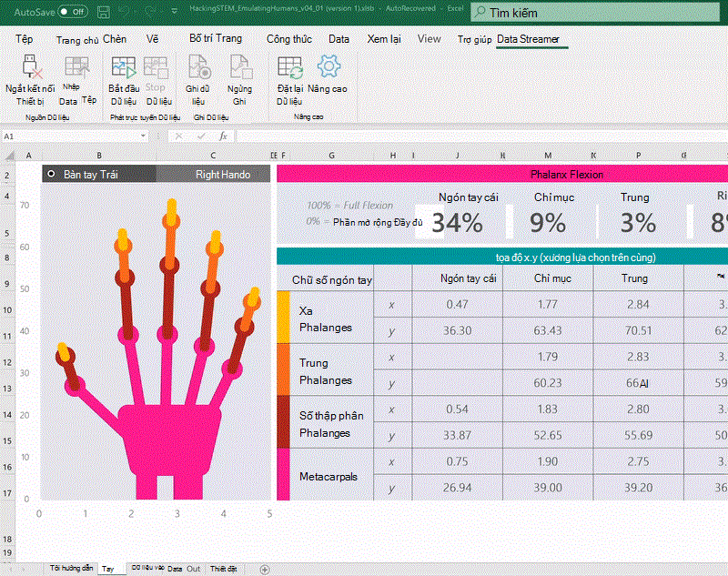Toggle the AutoSave switch

[74, 12]
